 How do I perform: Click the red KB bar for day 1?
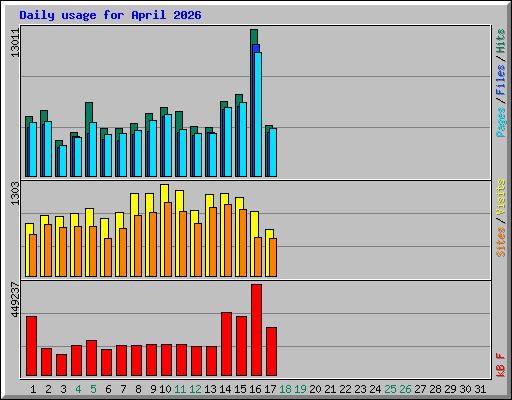click(31, 346)
